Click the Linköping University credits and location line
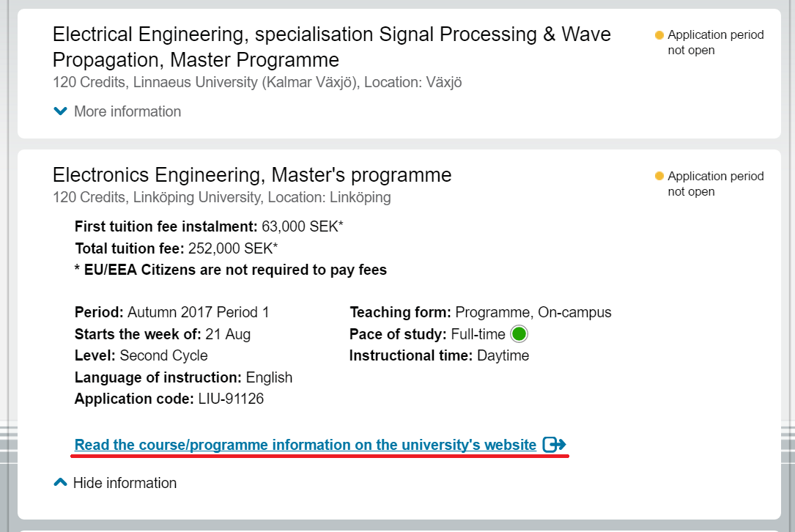The width and height of the screenshot is (795, 532). pos(222,197)
